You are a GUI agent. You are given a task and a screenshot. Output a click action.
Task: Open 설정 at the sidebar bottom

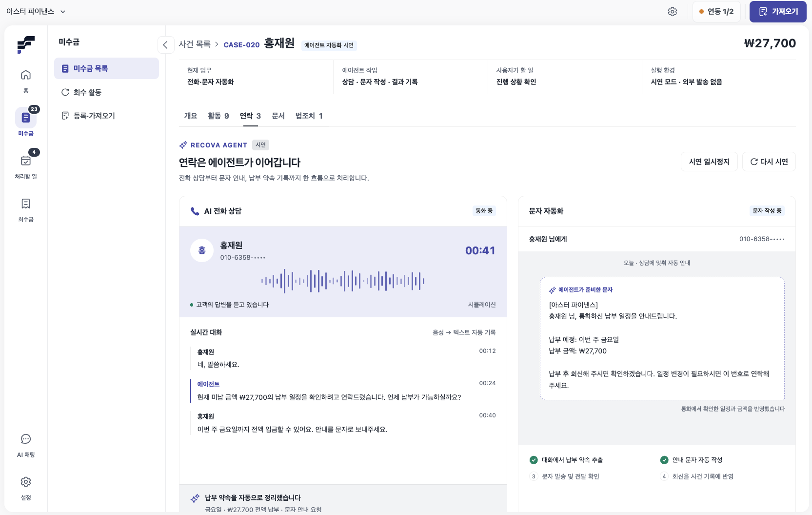[26, 488]
